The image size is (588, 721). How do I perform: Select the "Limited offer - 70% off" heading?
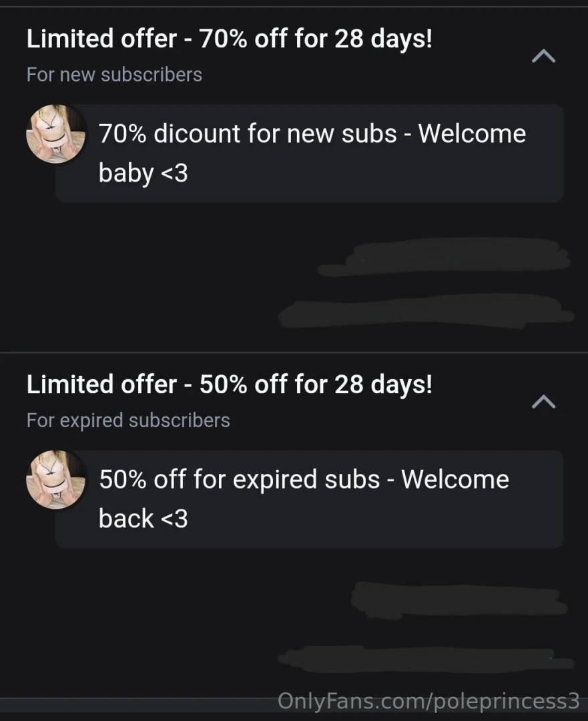[x=229, y=39]
